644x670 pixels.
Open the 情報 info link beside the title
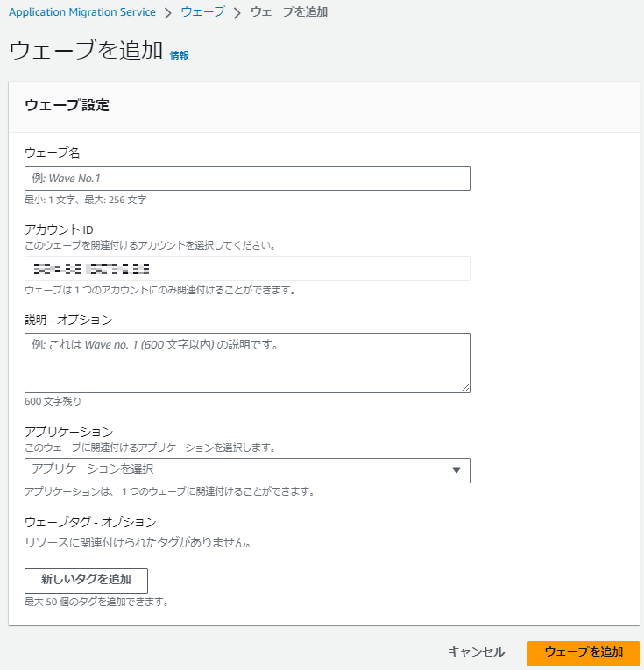179,55
